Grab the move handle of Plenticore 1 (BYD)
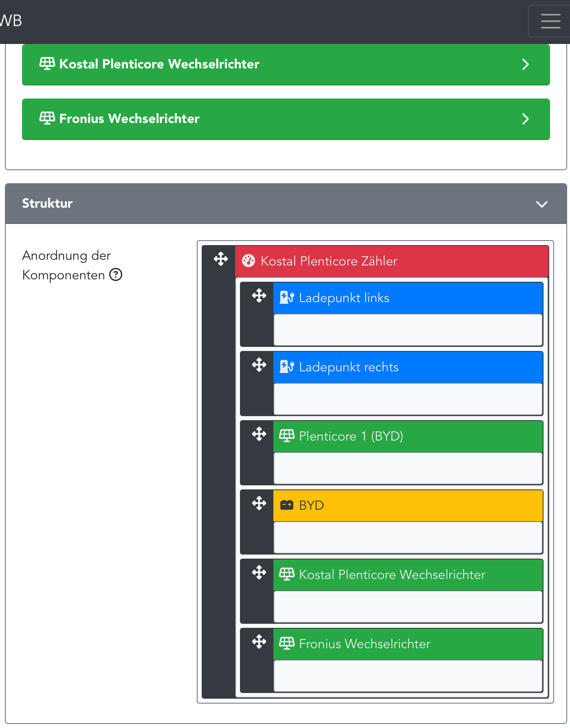 (x=259, y=434)
